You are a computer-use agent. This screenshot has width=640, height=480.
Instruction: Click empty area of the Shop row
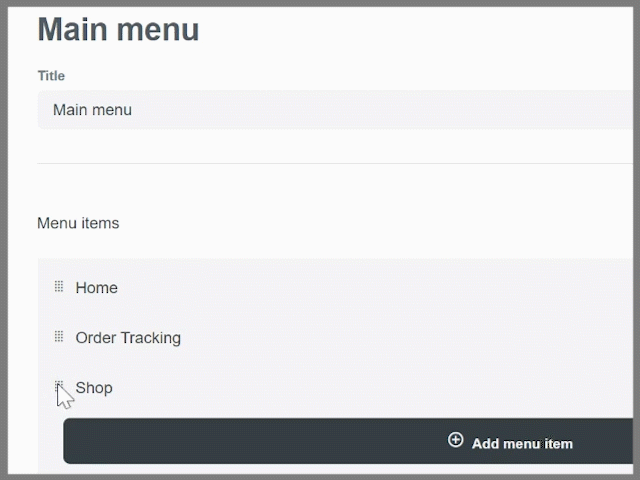[x=367, y=388]
